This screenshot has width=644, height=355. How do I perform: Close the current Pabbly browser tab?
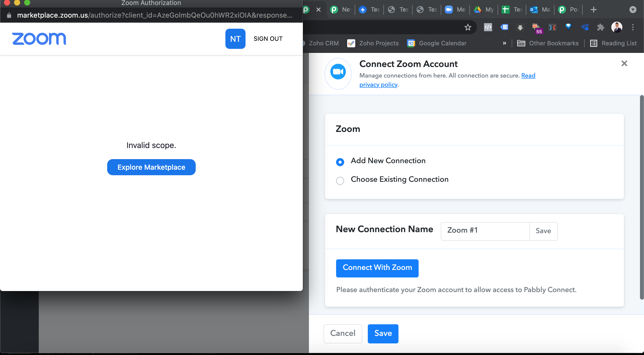(318, 10)
